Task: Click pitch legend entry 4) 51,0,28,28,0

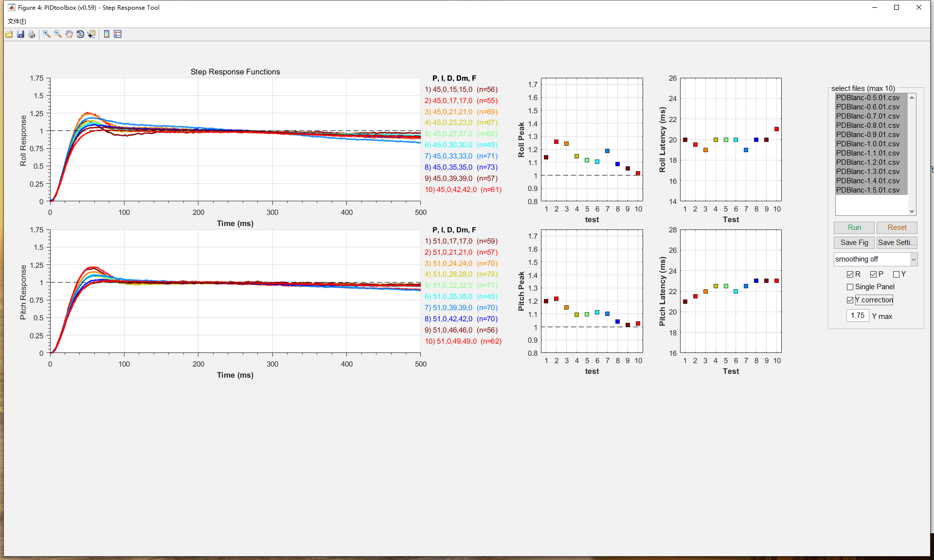Action: [461, 274]
